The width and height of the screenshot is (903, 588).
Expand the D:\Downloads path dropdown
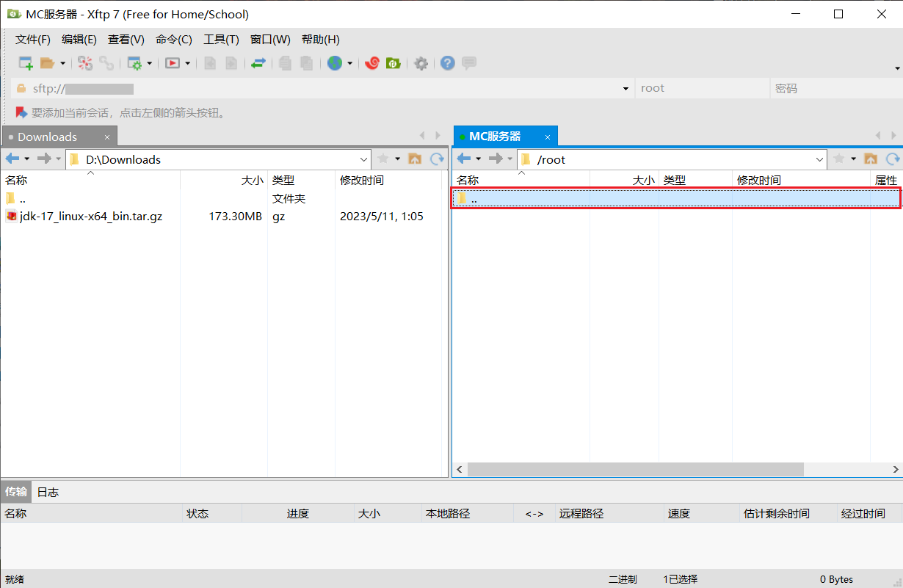pyautogui.click(x=364, y=159)
